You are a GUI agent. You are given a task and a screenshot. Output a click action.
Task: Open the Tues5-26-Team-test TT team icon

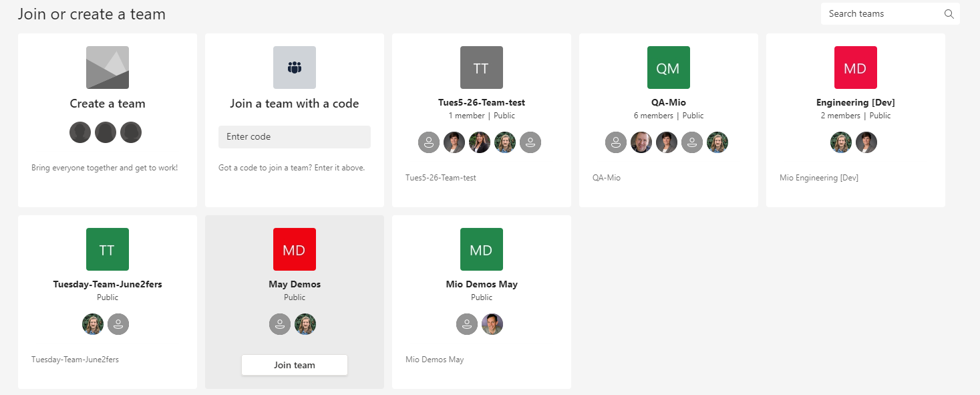point(481,67)
